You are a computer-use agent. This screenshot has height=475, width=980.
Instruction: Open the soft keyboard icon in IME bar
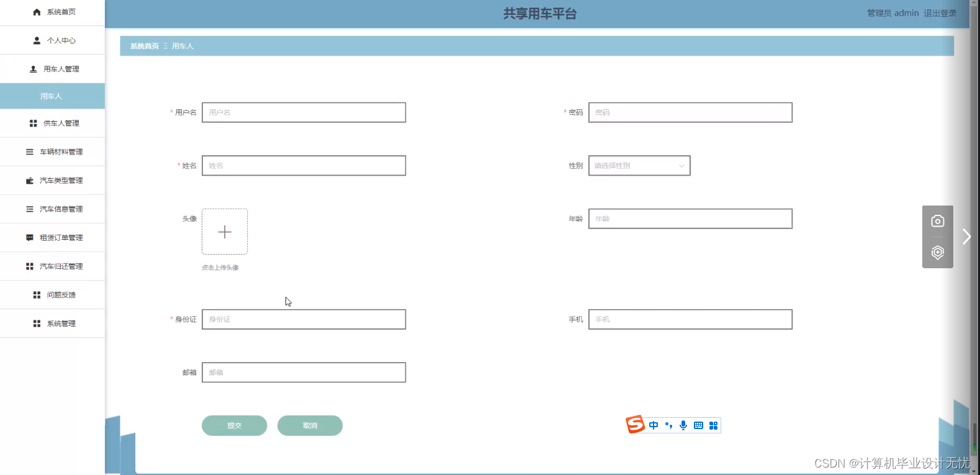tap(698, 425)
